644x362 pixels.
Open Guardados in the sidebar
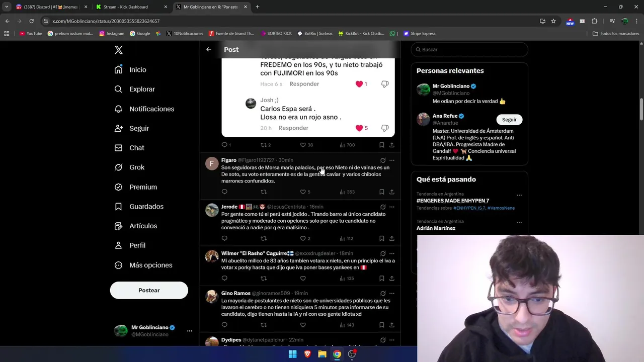coord(139,207)
